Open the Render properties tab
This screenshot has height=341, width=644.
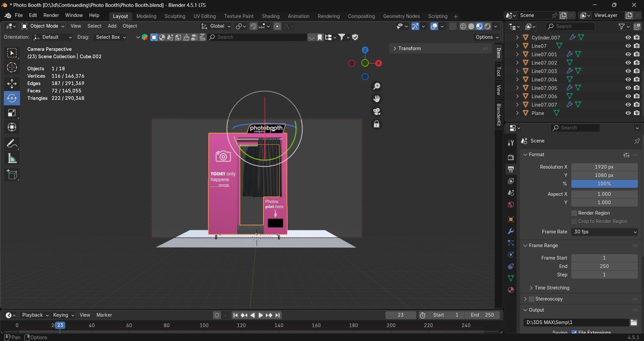(x=511, y=157)
